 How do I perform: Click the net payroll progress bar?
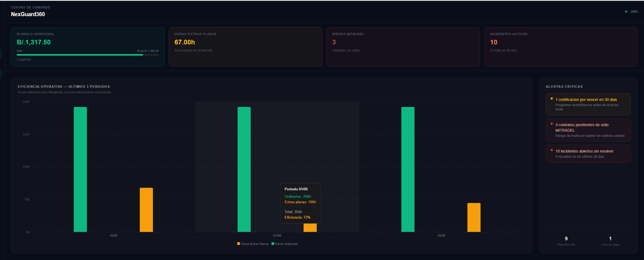[x=88, y=55]
